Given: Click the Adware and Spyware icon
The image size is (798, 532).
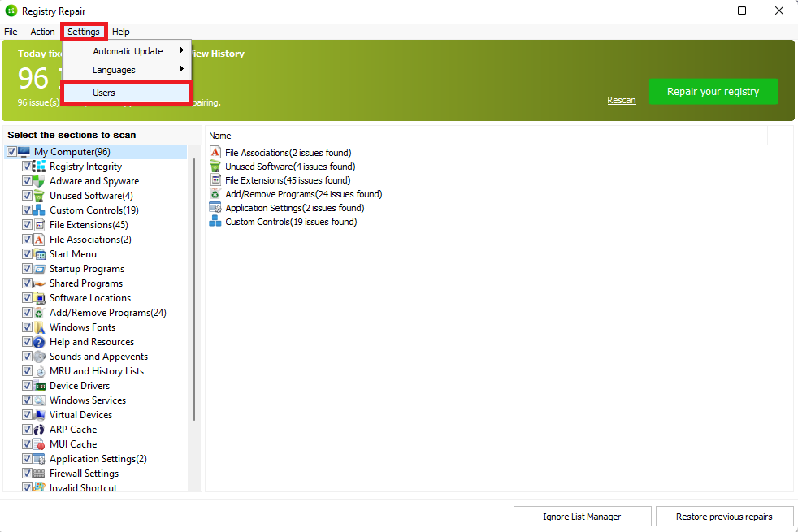Looking at the screenshot, I should 39,181.
